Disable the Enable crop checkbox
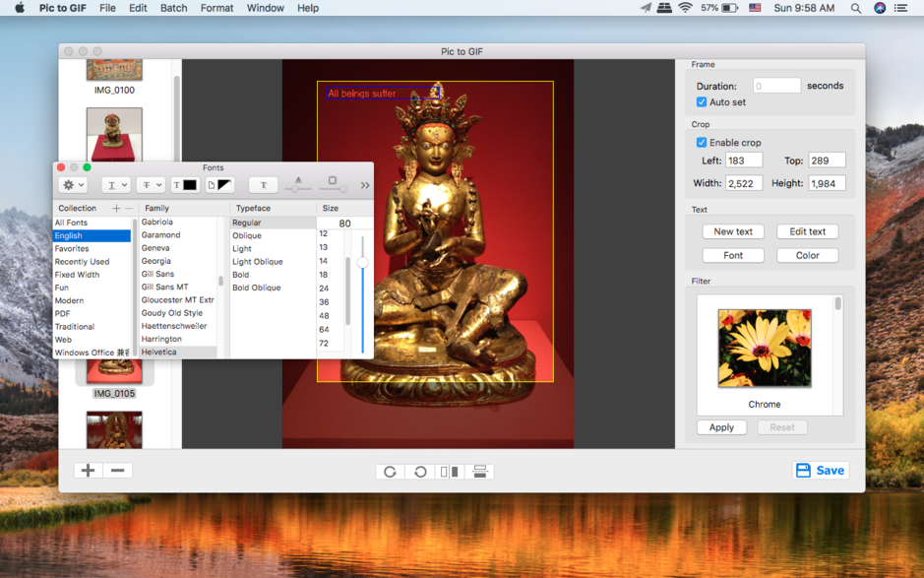Viewport: 924px width, 578px height. 702,143
